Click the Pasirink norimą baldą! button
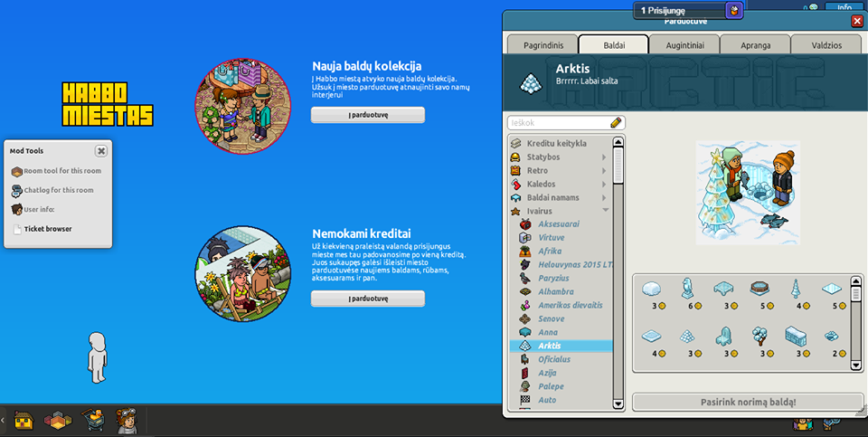 748,402
